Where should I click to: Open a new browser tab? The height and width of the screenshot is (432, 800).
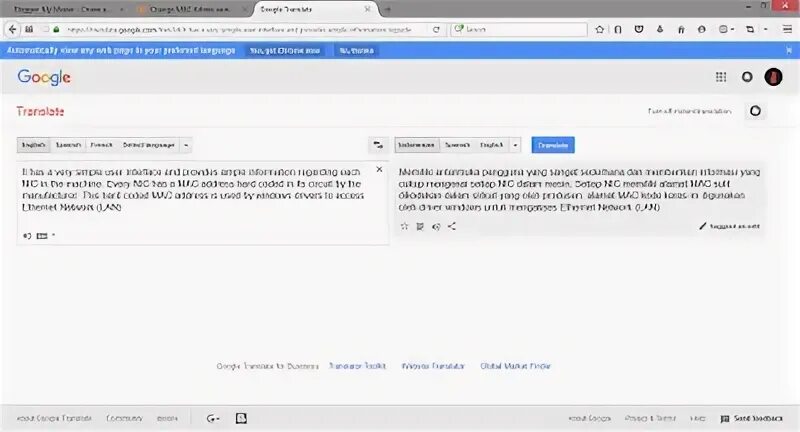(x=388, y=9)
